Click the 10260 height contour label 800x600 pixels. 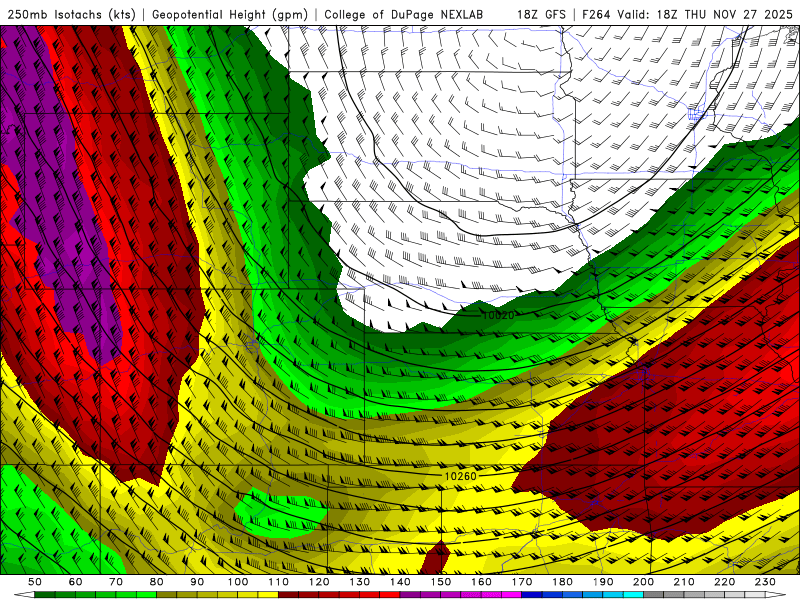click(x=461, y=476)
